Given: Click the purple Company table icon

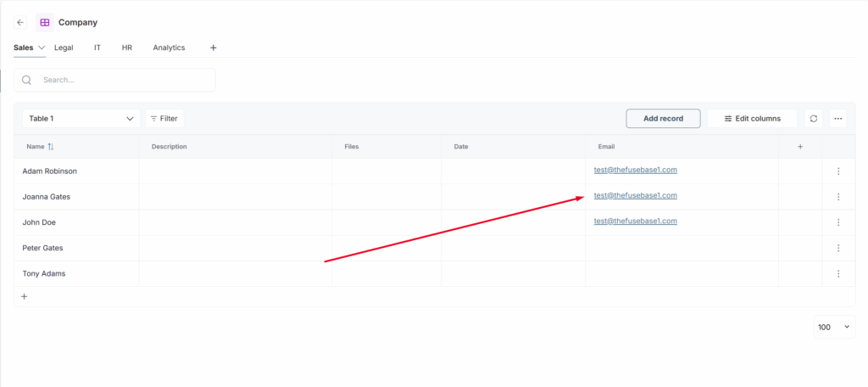Looking at the screenshot, I should pyautogui.click(x=44, y=23).
